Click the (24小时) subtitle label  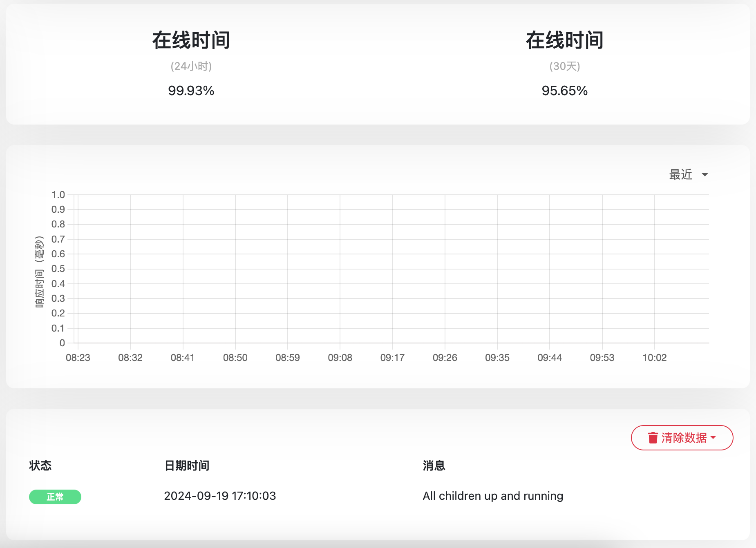click(x=191, y=66)
